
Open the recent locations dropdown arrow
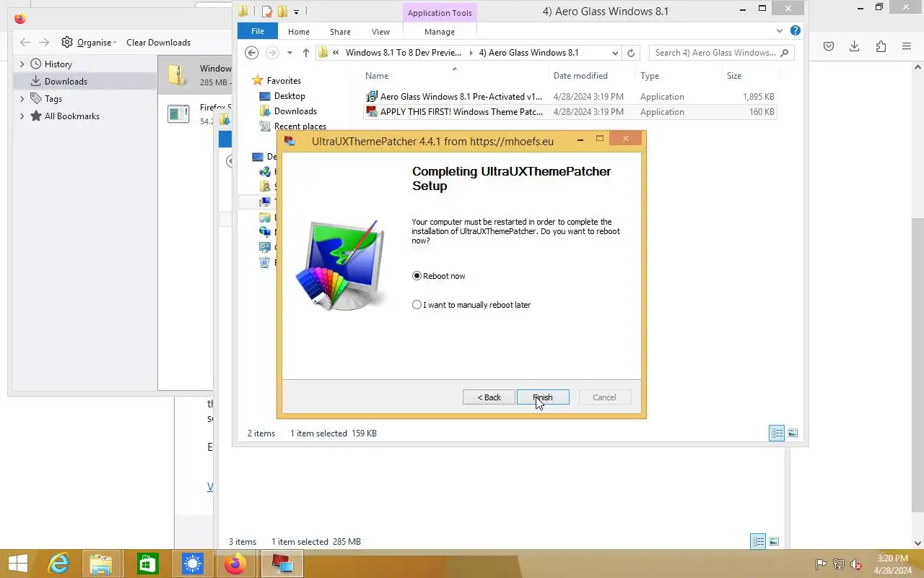tap(289, 53)
